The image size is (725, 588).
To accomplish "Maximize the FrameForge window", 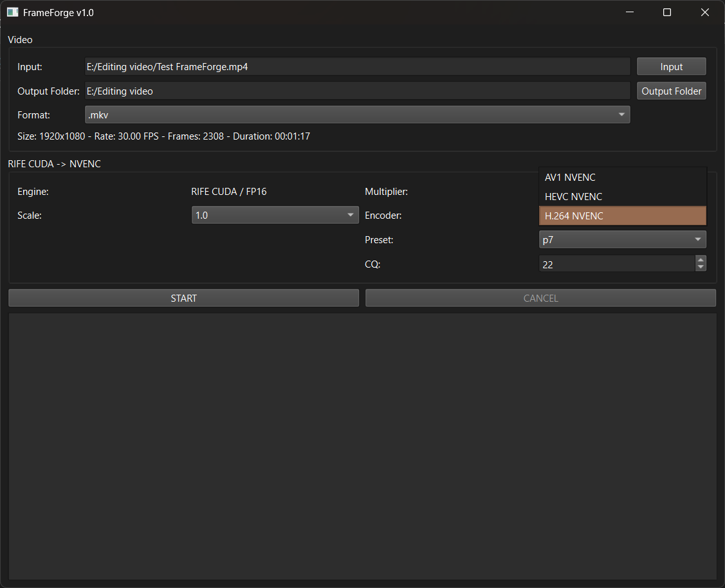I will (x=666, y=12).
